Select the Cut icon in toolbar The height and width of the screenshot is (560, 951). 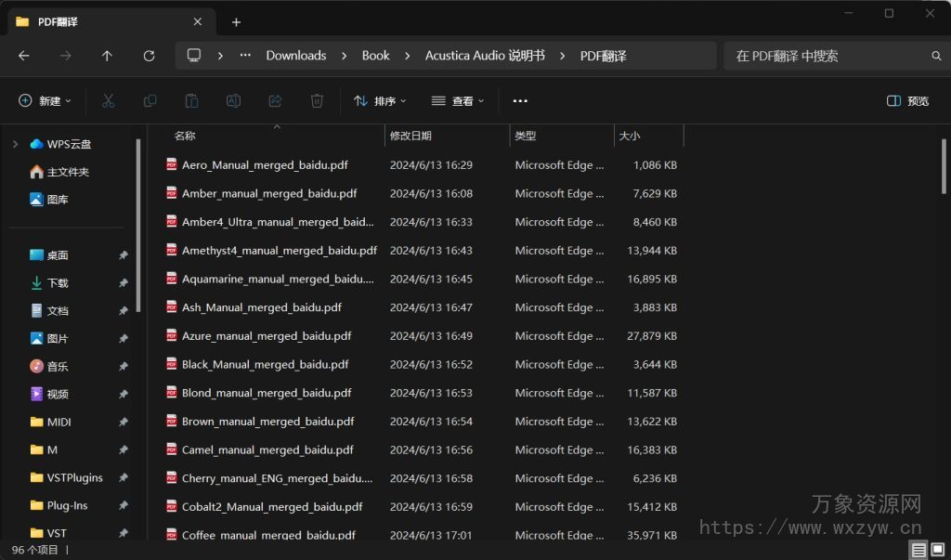click(108, 100)
